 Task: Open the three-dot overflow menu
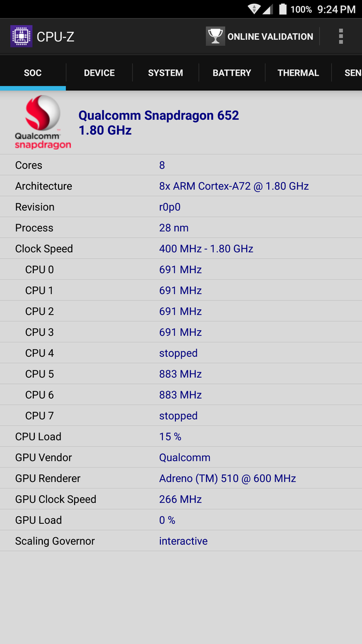341,36
